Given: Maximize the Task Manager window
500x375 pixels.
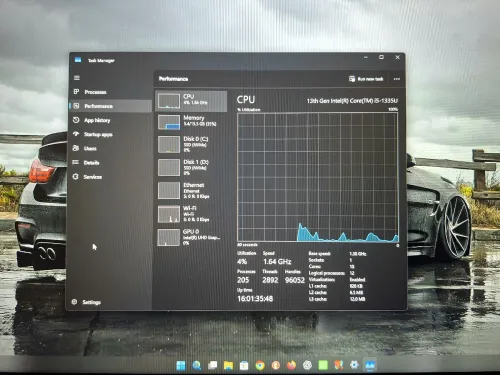Looking at the screenshot, I should (381, 57).
